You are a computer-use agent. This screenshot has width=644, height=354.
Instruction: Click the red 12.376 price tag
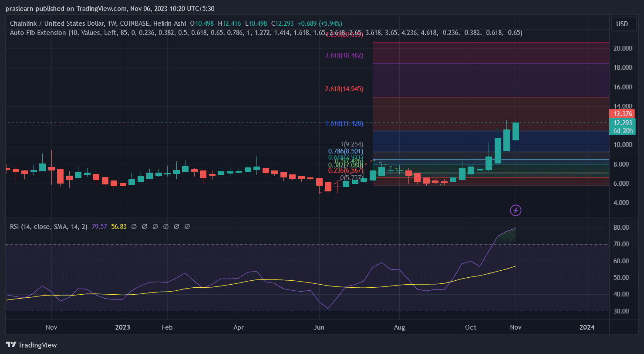(x=622, y=114)
